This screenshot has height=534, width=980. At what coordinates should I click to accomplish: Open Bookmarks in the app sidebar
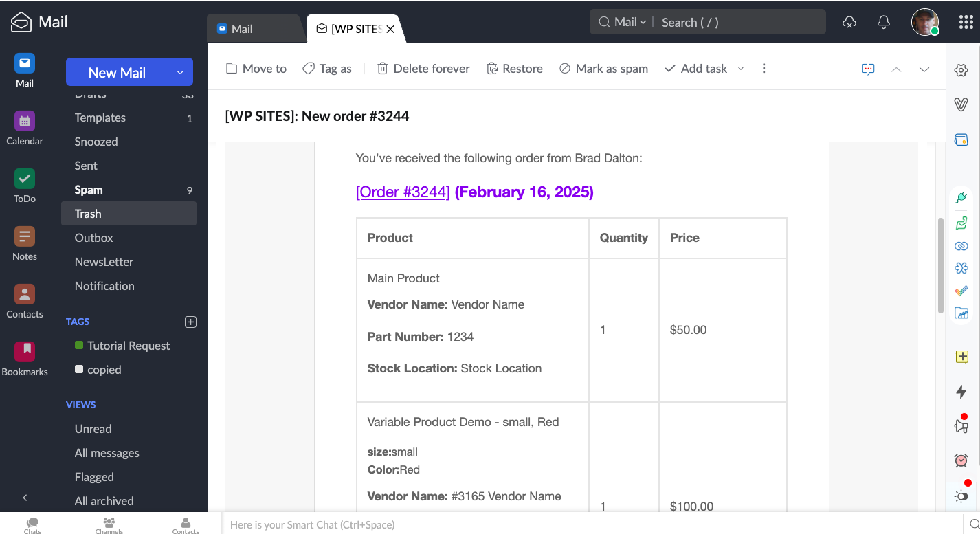click(25, 353)
